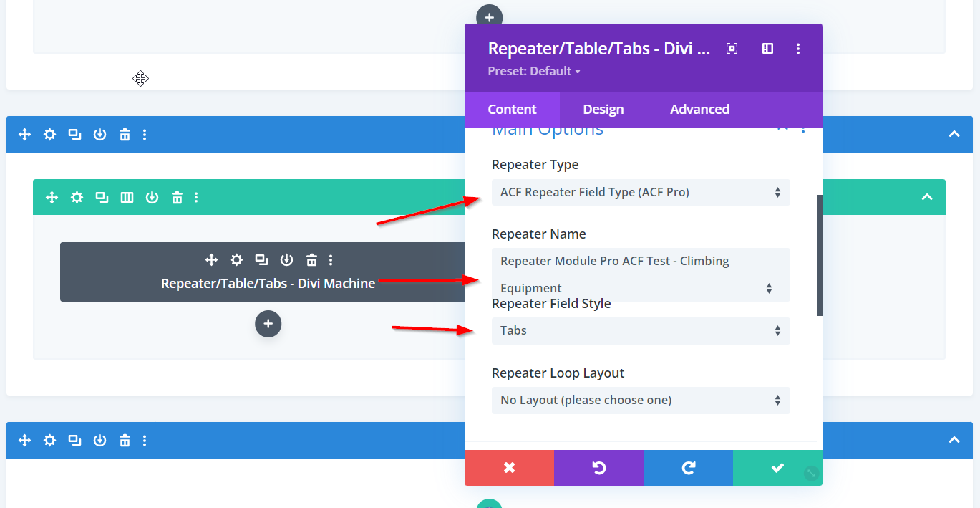Open the Repeater Field Style dropdown

(641, 331)
